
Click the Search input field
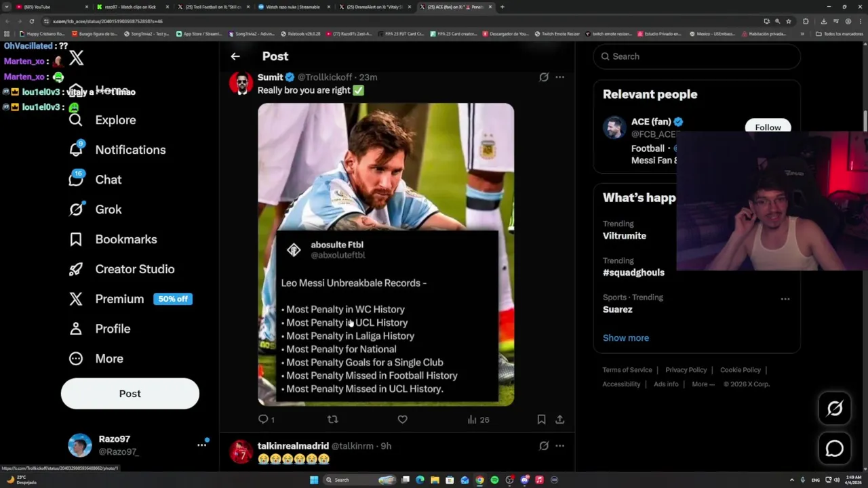[x=697, y=56]
